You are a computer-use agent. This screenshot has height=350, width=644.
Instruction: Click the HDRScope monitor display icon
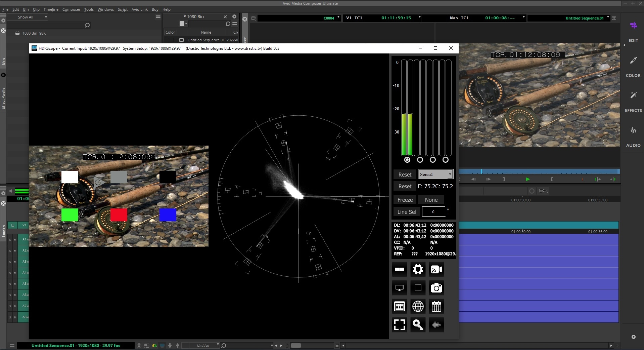pyautogui.click(x=399, y=288)
